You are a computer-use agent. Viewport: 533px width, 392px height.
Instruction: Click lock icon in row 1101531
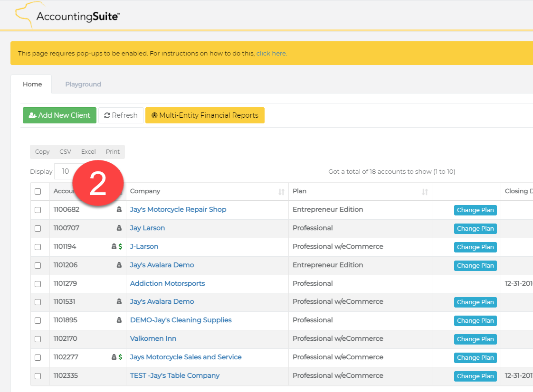click(119, 302)
